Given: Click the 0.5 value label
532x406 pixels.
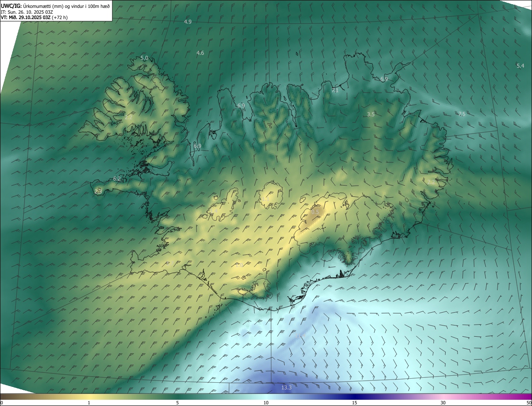Looking at the screenshot, I should point(315,212).
